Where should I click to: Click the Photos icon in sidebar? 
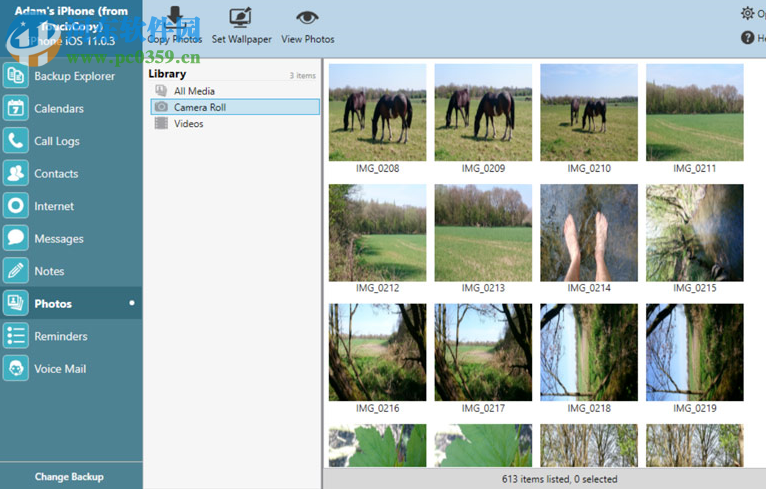point(16,303)
